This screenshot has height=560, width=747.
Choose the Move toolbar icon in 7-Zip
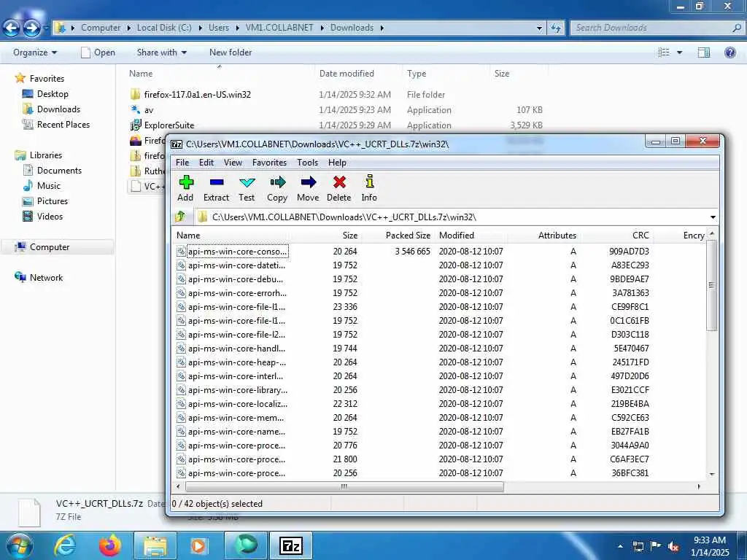[x=308, y=189]
